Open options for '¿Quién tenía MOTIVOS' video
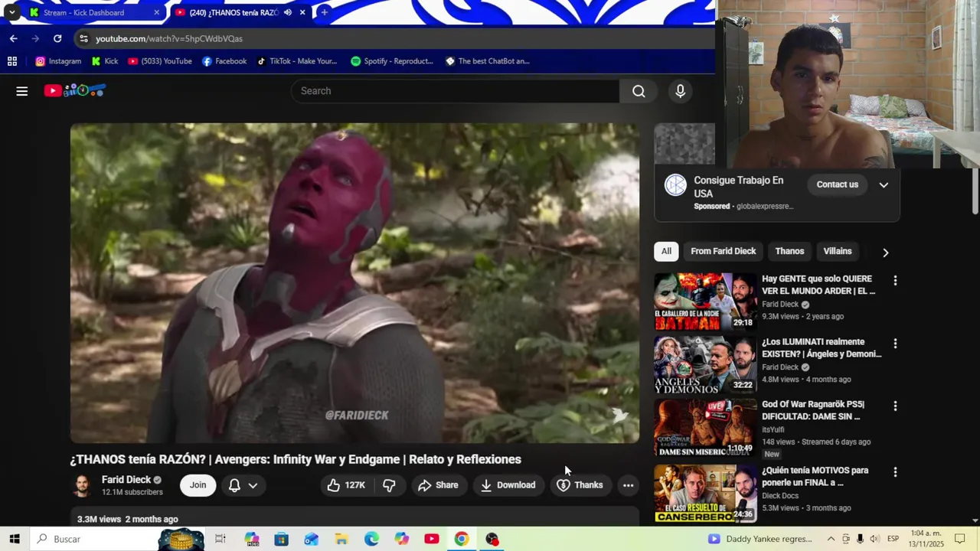This screenshot has height=551, width=980. click(x=895, y=472)
